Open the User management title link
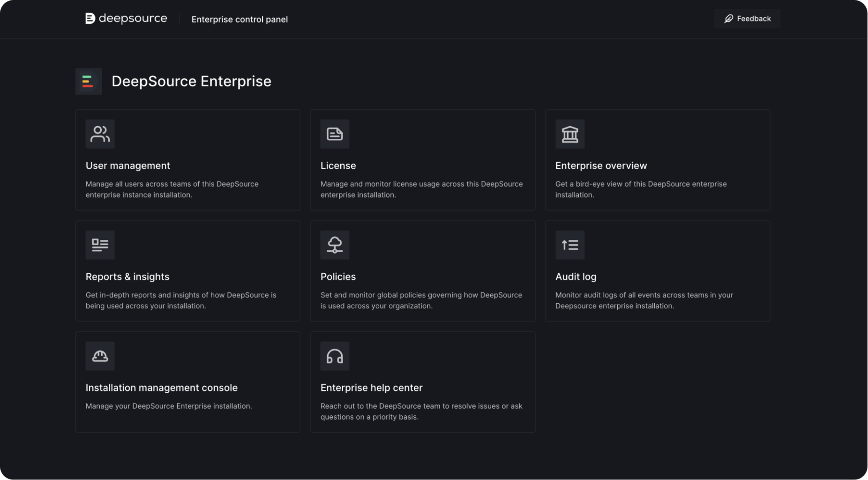This screenshot has height=480, width=868. (127, 165)
